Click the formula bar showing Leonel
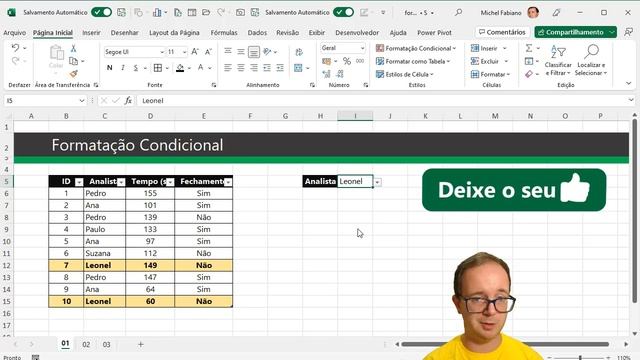The image size is (640, 360). coord(384,100)
